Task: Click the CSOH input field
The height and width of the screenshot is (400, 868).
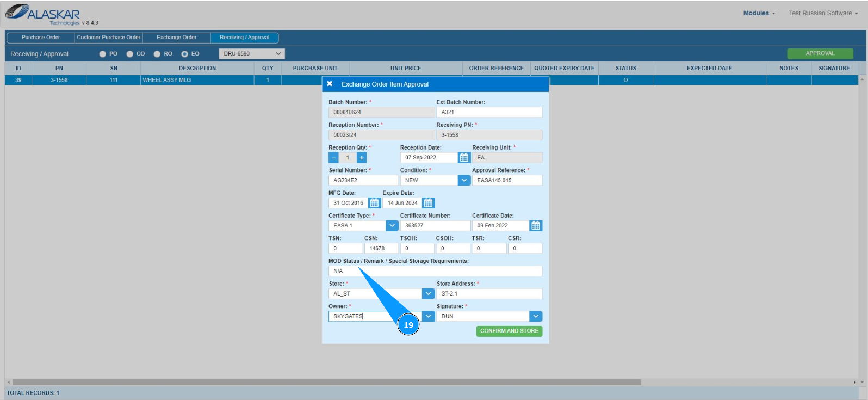Action: click(453, 249)
